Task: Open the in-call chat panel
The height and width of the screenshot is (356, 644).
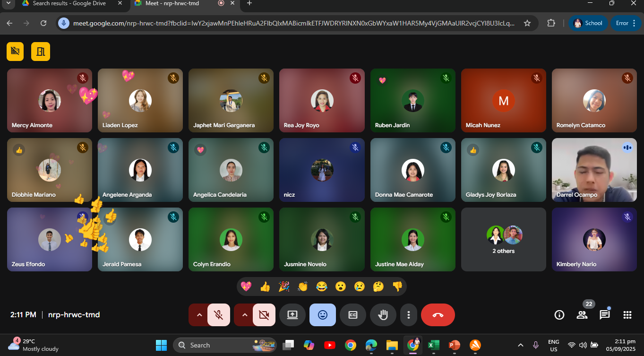Action: pos(604,315)
